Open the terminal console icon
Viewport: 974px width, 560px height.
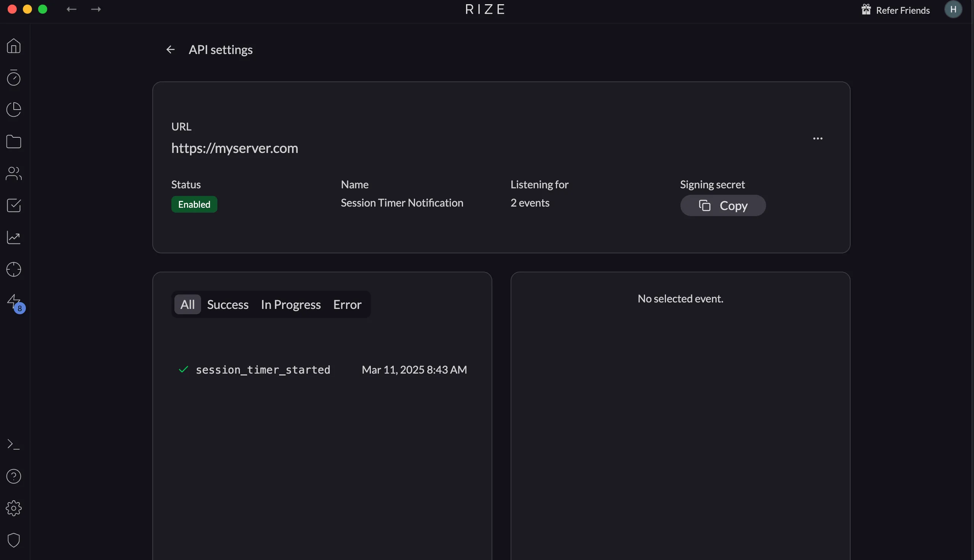point(14,444)
